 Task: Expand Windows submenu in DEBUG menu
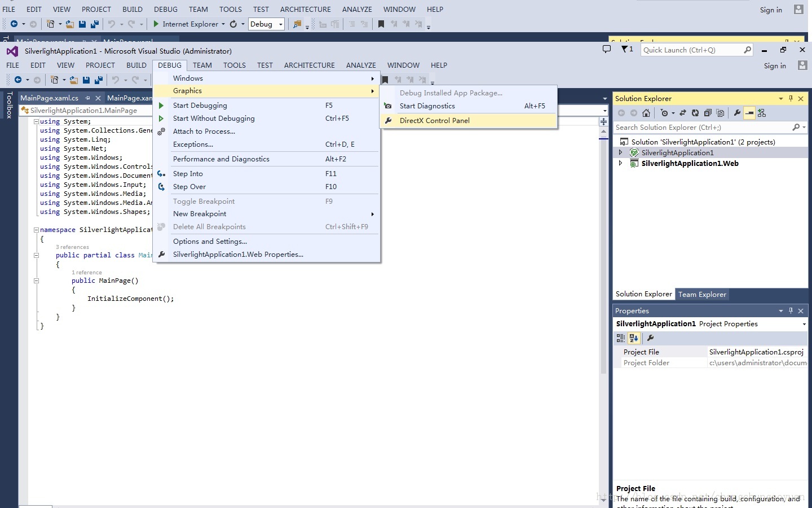click(x=266, y=78)
